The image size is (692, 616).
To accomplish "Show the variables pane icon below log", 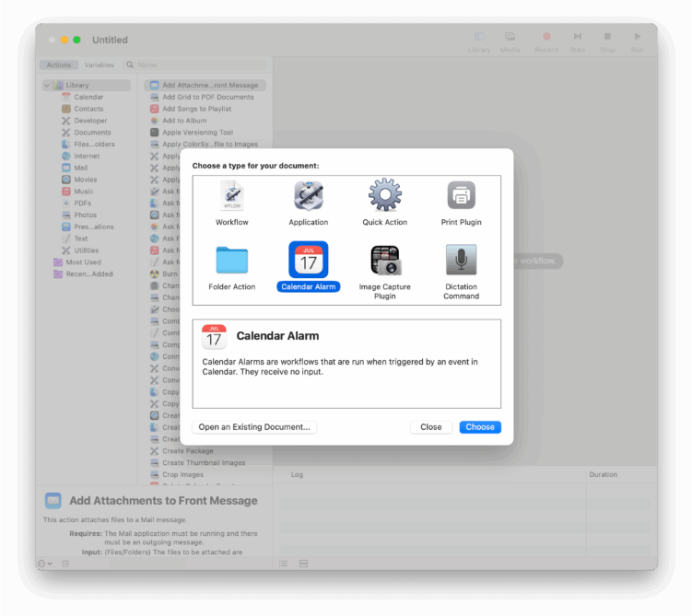I will tap(304, 564).
